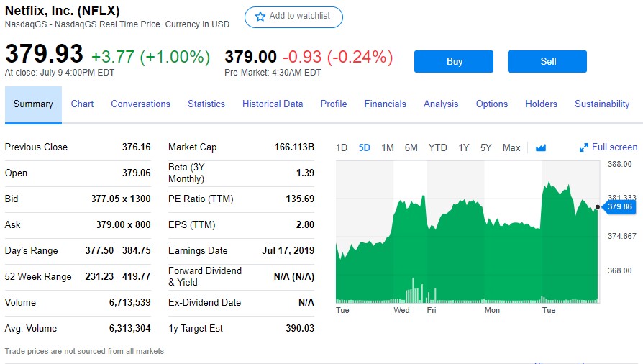Select the 5D chart range

pyautogui.click(x=364, y=147)
